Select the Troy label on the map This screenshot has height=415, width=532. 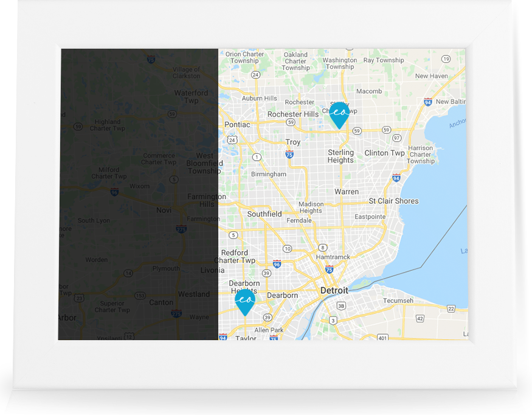pyautogui.click(x=293, y=142)
